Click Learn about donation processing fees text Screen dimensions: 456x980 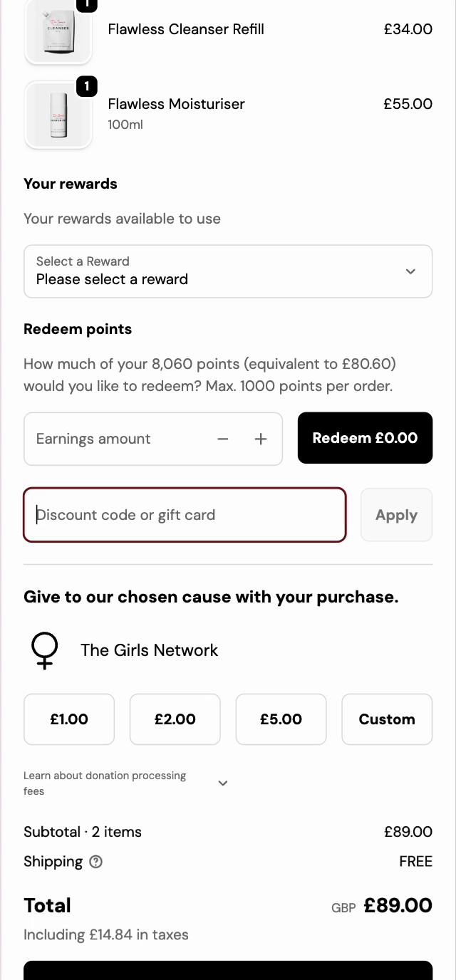tap(105, 783)
